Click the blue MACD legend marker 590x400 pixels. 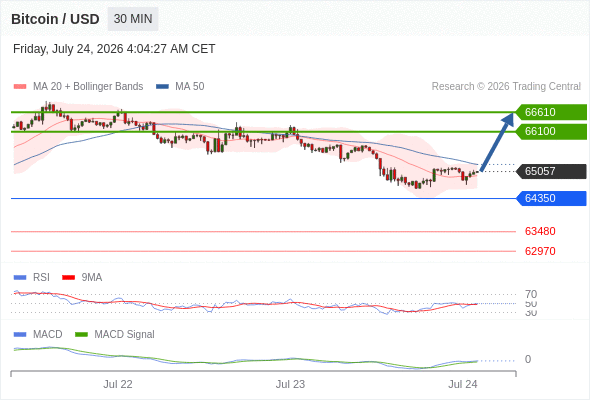[20, 335]
